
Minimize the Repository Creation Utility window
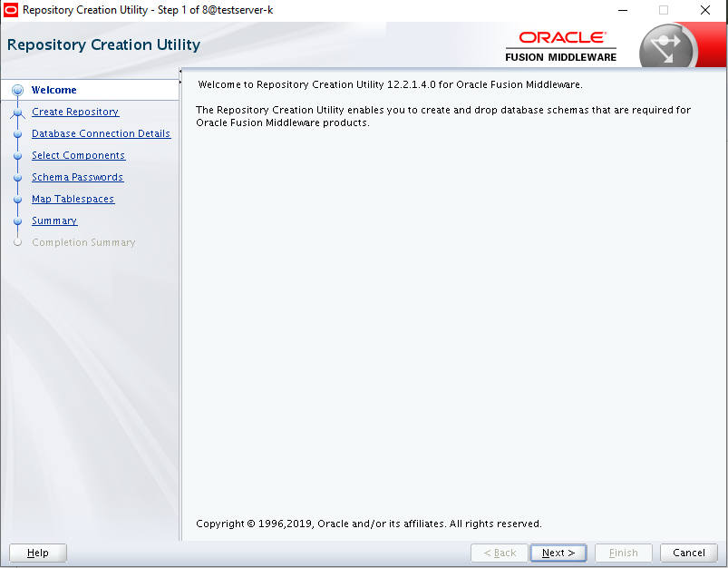point(623,10)
